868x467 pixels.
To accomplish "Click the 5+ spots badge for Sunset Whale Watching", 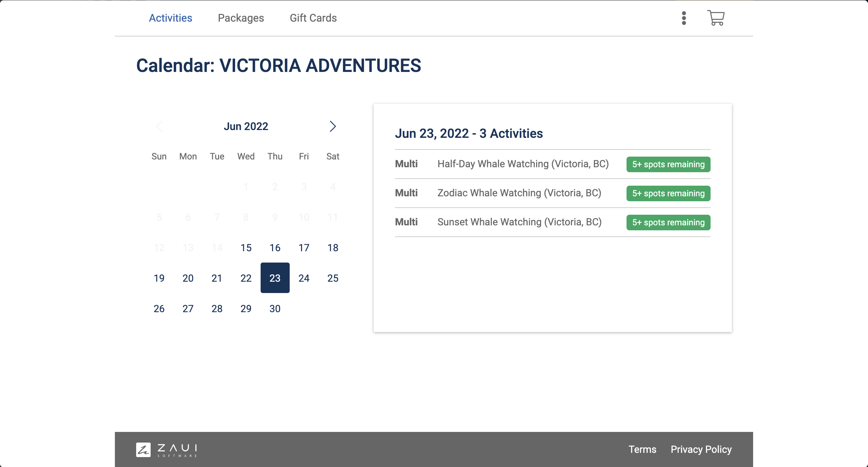I will tap(668, 223).
